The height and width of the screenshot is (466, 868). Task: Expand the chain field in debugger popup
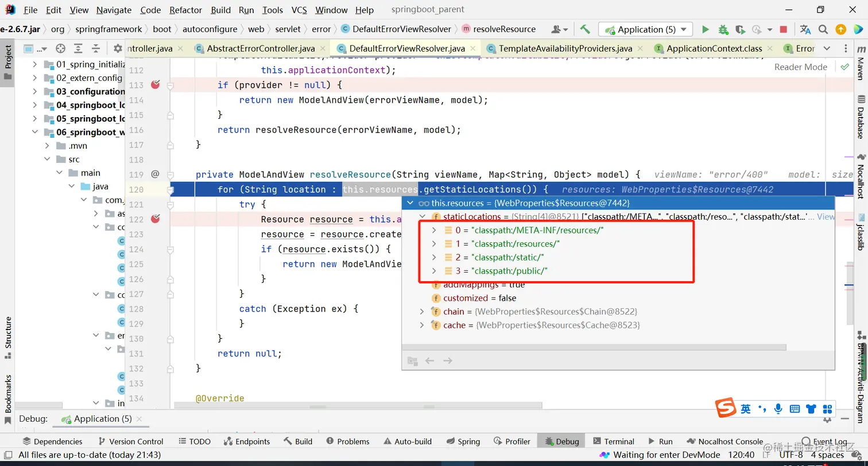point(422,312)
